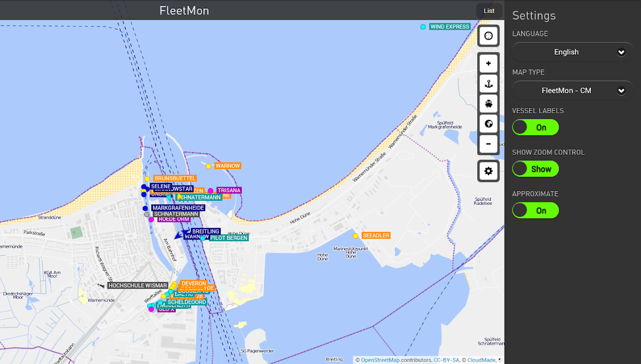Select the BRUNSBUETTEL yellow marker dot
The width and height of the screenshot is (641, 364).
[x=147, y=179]
